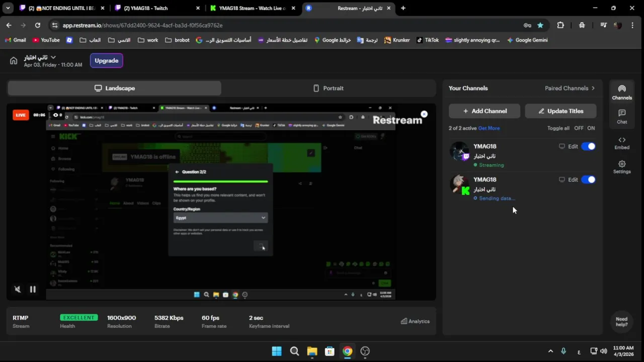Open Need help button

[622, 322]
